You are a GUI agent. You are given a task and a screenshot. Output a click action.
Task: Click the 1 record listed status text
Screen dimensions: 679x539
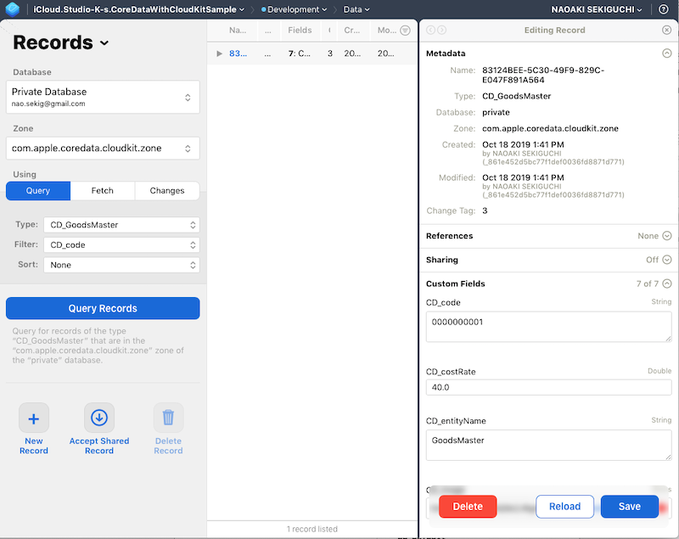(312, 529)
